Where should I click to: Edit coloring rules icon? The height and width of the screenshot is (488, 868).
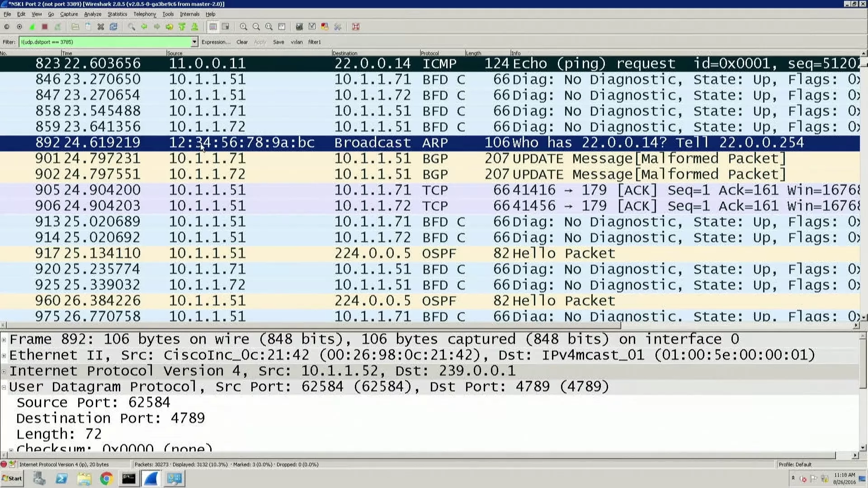324,27
